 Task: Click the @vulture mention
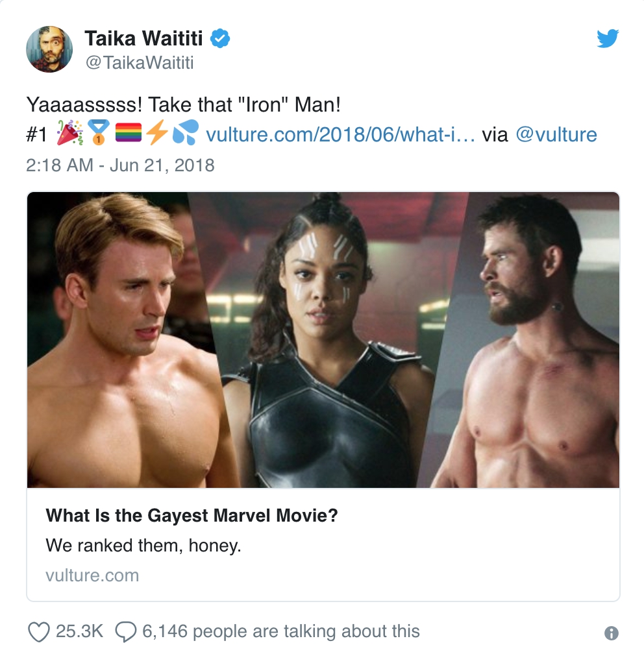pyautogui.click(x=556, y=135)
